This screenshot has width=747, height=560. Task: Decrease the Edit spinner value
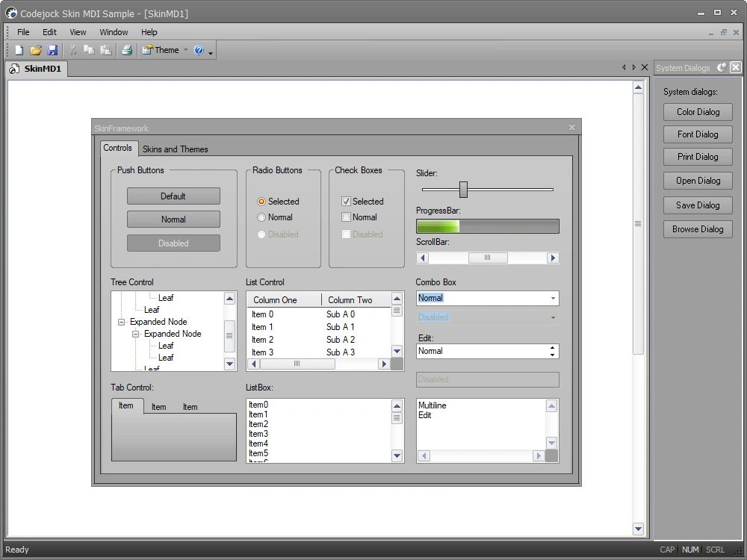point(553,355)
